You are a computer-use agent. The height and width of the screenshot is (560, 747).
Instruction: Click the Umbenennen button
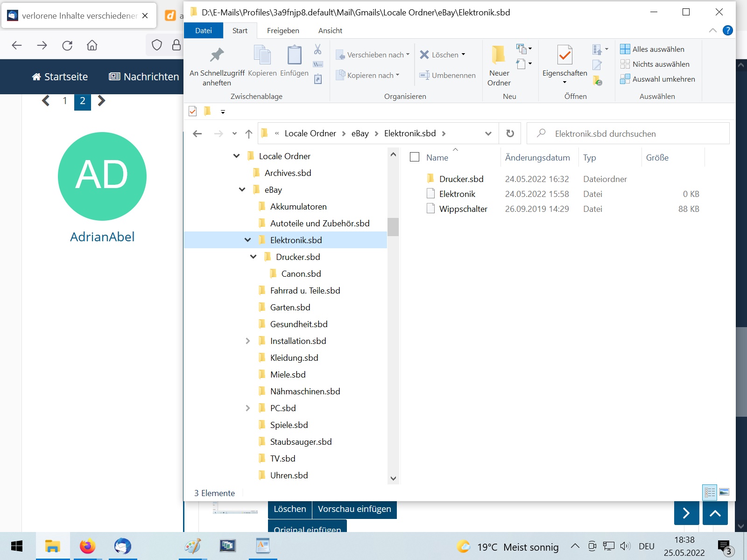point(448,75)
